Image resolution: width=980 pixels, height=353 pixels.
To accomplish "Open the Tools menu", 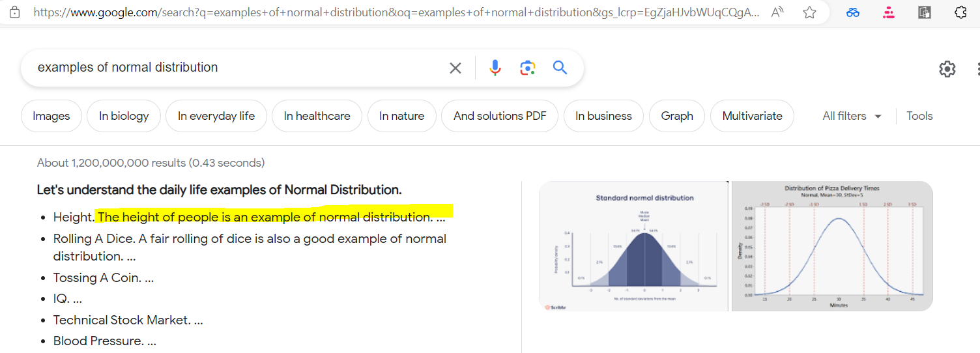I will point(919,116).
